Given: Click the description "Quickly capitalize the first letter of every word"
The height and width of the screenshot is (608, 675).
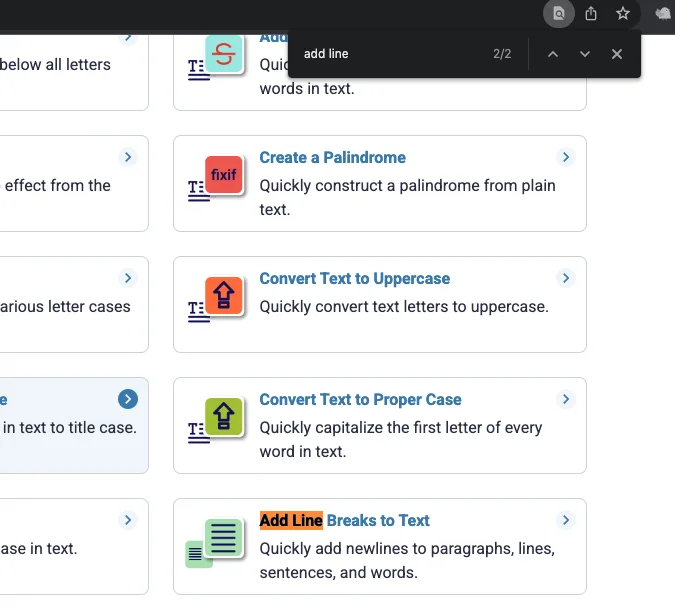Looking at the screenshot, I should 401,440.
